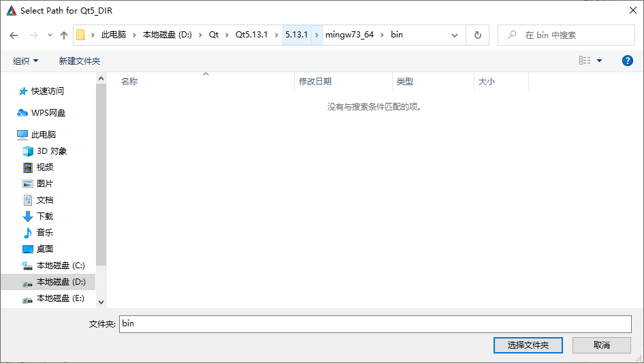The image size is (644, 363).
Task: Confirm with 选择文件夹 button
Action: coord(528,345)
